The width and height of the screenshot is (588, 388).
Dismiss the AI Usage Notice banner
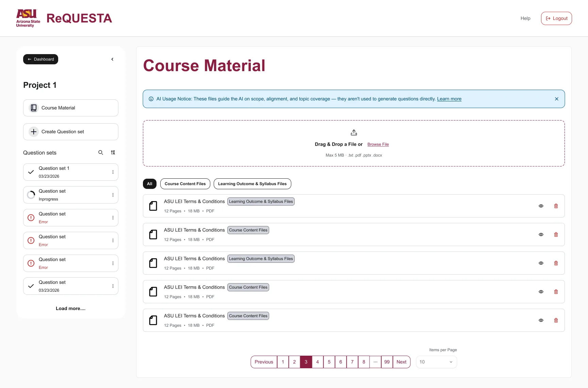pyautogui.click(x=557, y=99)
